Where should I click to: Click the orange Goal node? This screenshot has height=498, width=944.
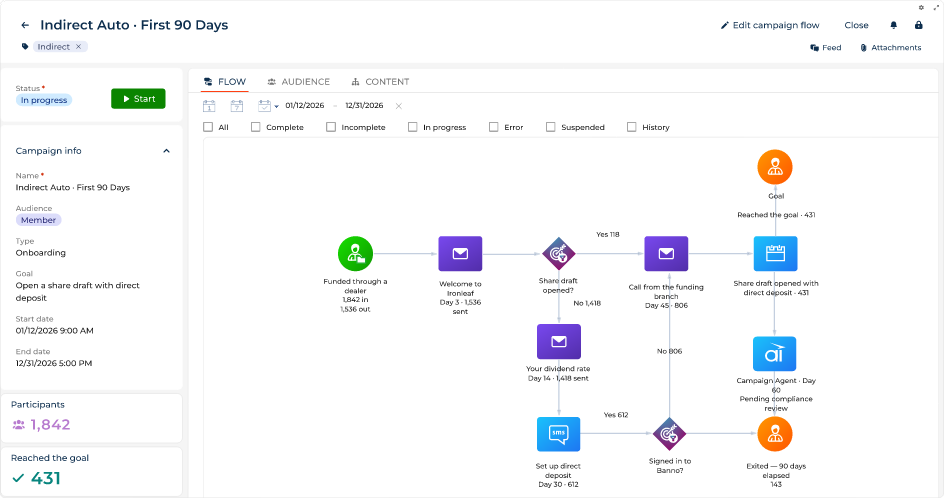pyautogui.click(x=775, y=167)
